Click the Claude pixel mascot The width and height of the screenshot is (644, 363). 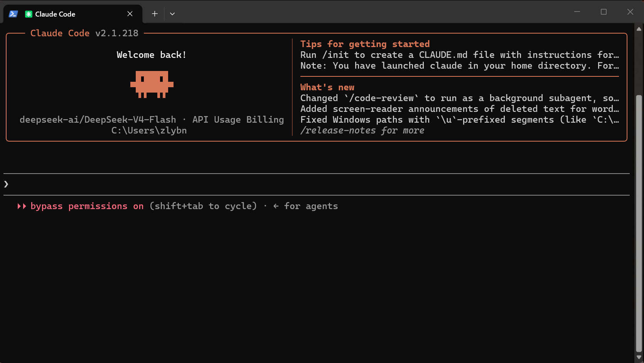152,84
